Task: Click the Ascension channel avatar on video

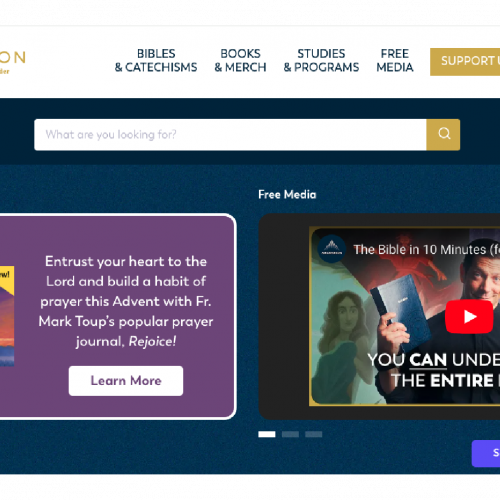Action: coord(331,249)
